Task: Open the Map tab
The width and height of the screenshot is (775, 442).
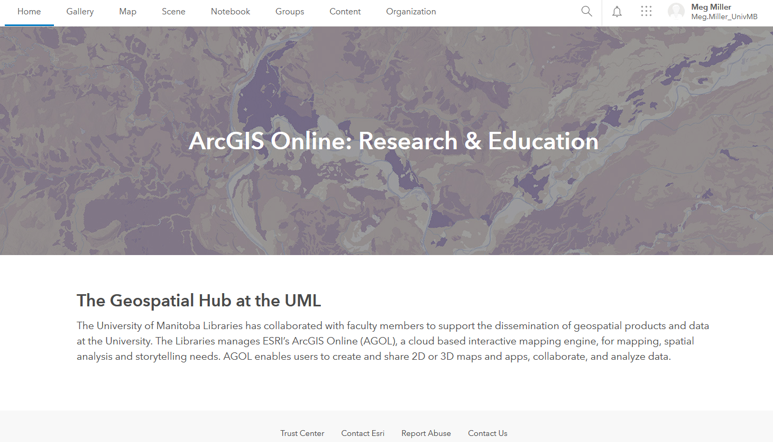Action: 127,12
